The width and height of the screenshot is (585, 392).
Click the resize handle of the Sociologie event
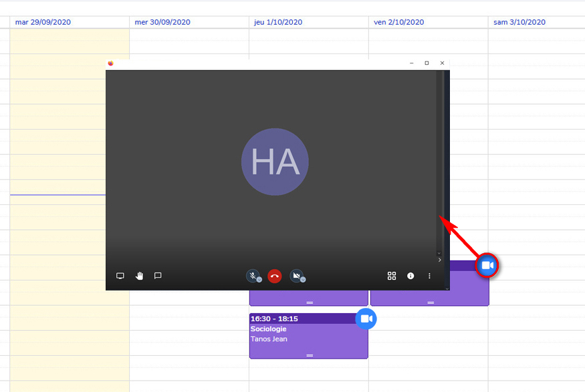[310, 355]
